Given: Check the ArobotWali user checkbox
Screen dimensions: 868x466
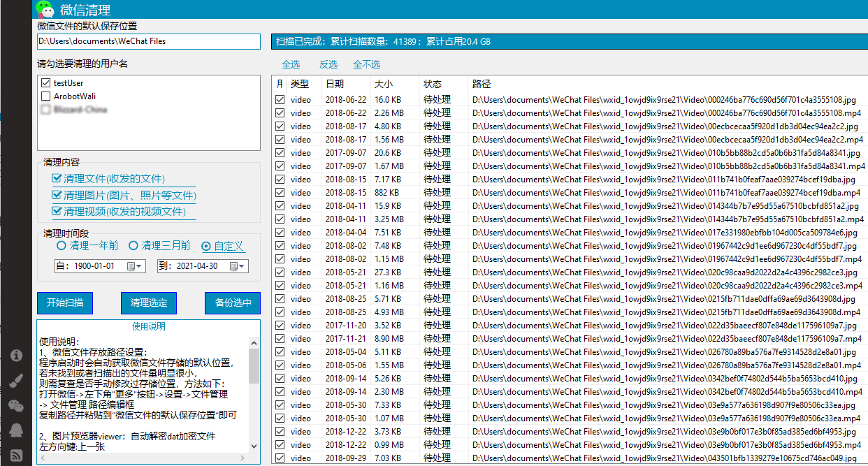Looking at the screenshot, I should [x=46, y=96].
